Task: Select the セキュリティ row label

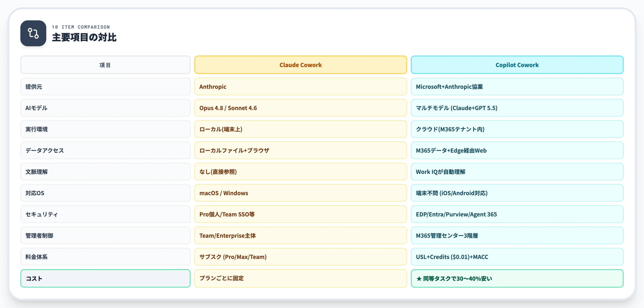Action: tap(105, 214)
